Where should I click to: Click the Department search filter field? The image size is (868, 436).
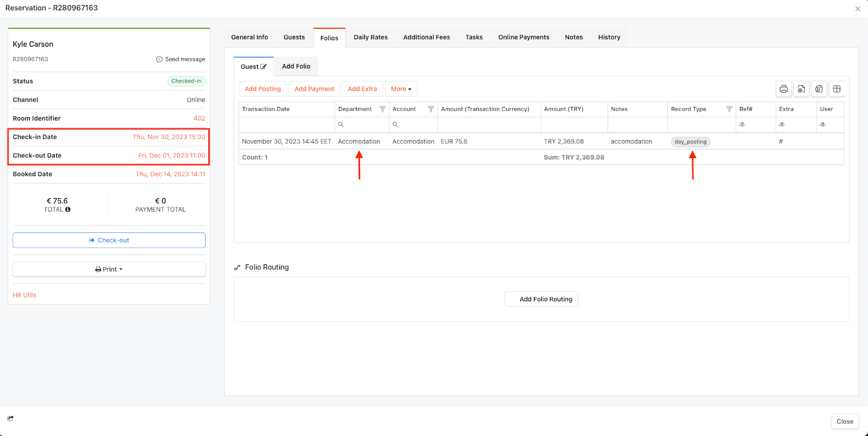point(365,125)
